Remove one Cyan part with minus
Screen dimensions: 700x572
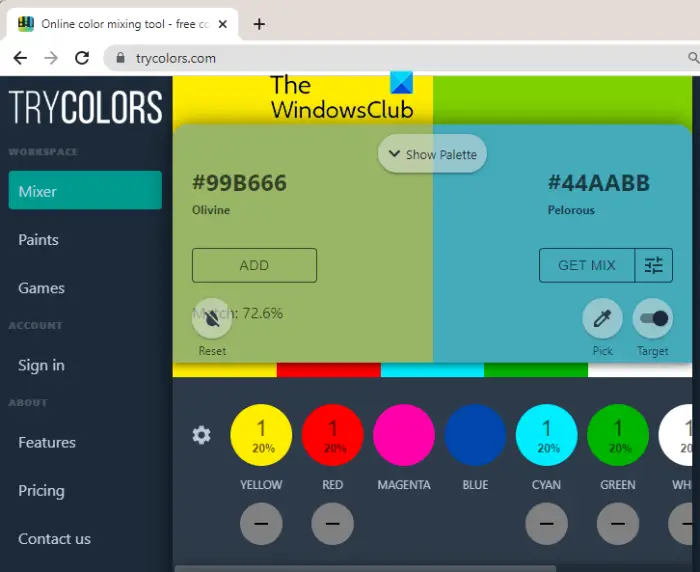(546, 524)
